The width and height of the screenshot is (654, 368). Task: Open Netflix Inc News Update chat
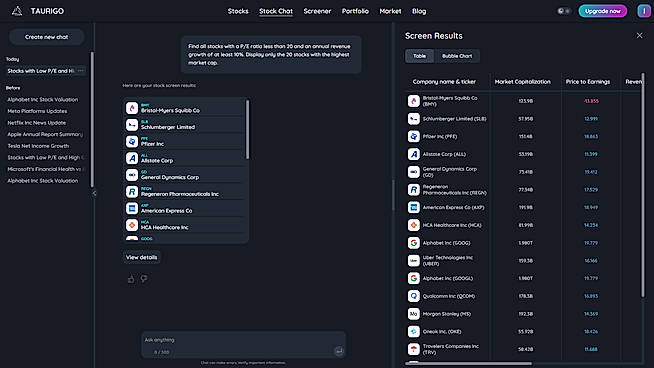click(x=36, y=123)
